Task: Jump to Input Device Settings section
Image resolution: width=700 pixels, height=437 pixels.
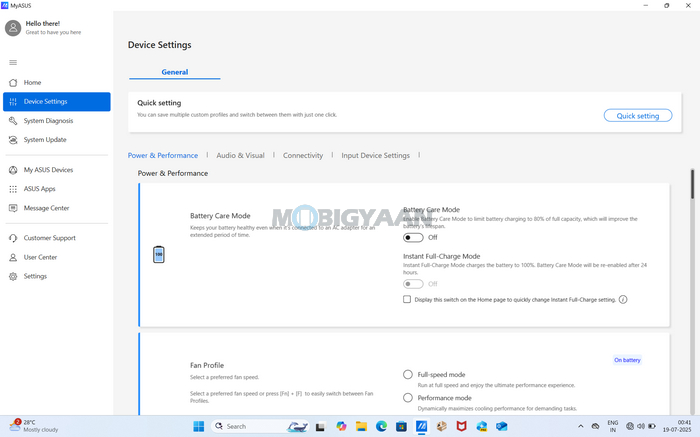Action: 375,155
